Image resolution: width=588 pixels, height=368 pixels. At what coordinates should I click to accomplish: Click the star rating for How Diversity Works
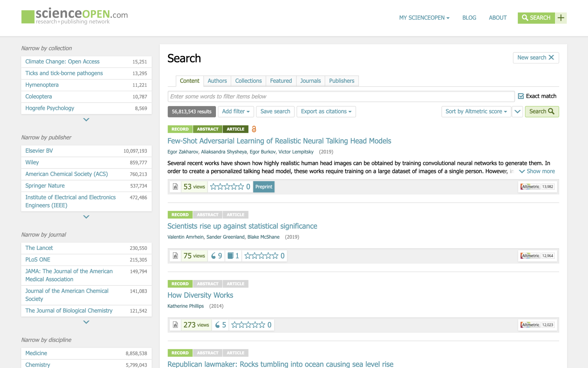pos(248,325)
